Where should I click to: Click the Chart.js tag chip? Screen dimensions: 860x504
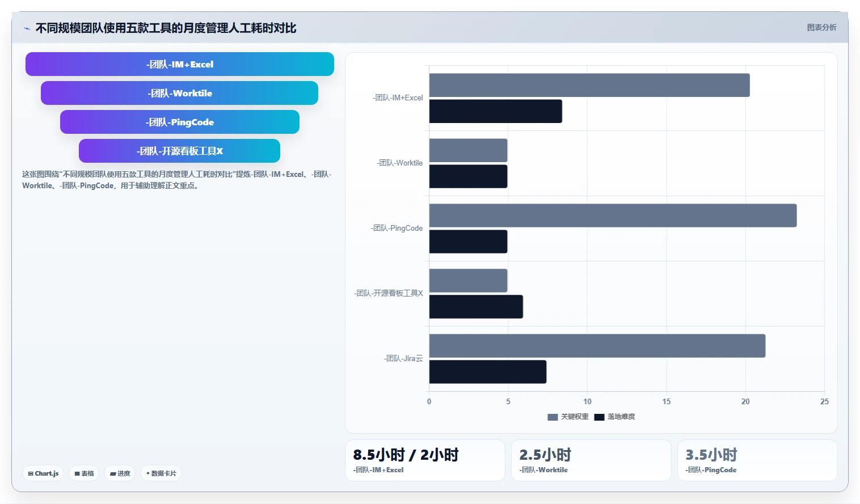[x=43, y=473]
